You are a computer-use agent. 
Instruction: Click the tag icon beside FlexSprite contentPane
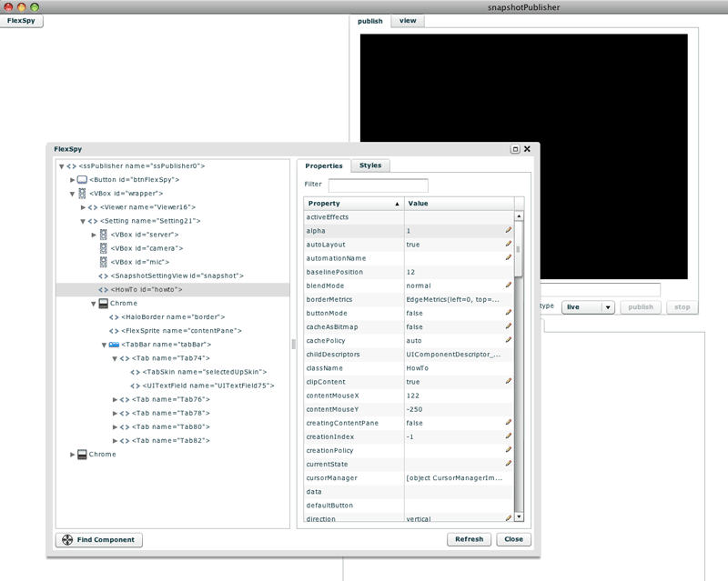114,330
